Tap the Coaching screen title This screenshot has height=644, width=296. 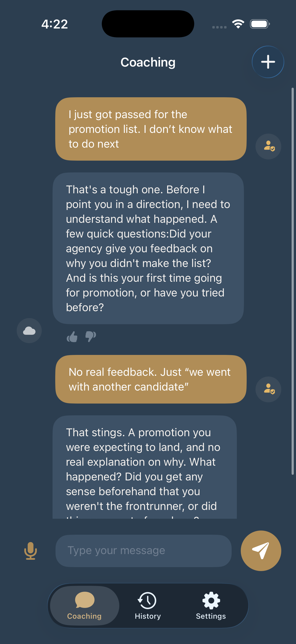[x=148, y=62]
